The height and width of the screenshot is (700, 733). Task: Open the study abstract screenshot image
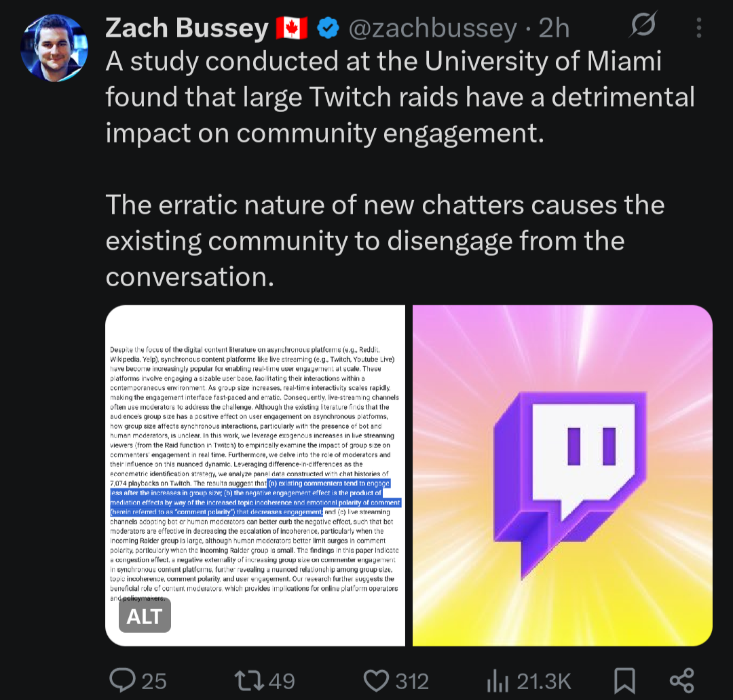point(255,475)
